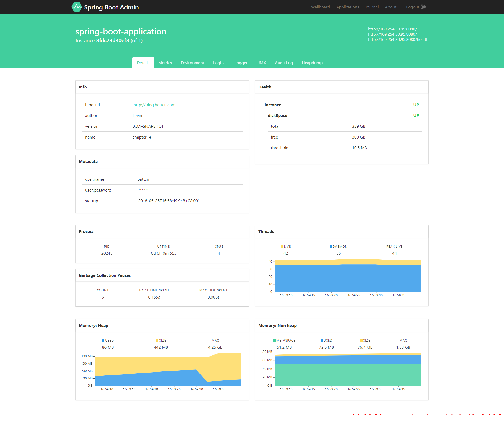Click the yellow SIZE heap legend marker
This screenshot has height=425, width=504.
click(157, 341)
